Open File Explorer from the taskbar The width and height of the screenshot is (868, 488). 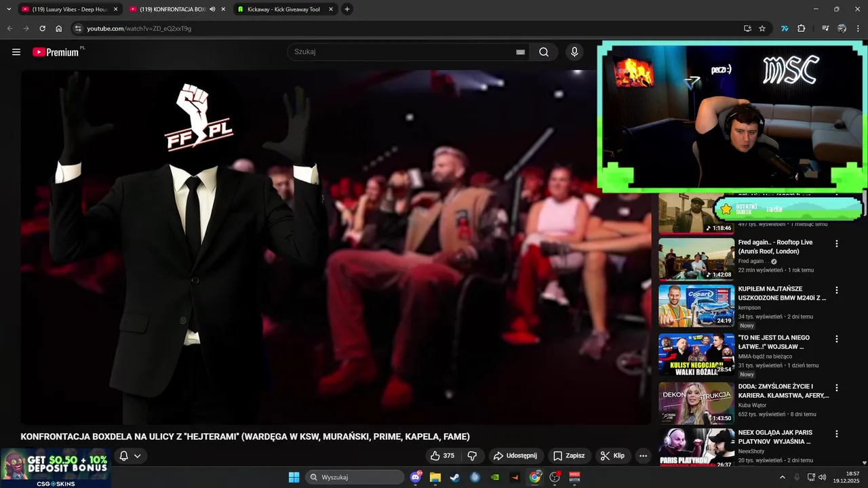pyautogui.click(x=435, y=477)
